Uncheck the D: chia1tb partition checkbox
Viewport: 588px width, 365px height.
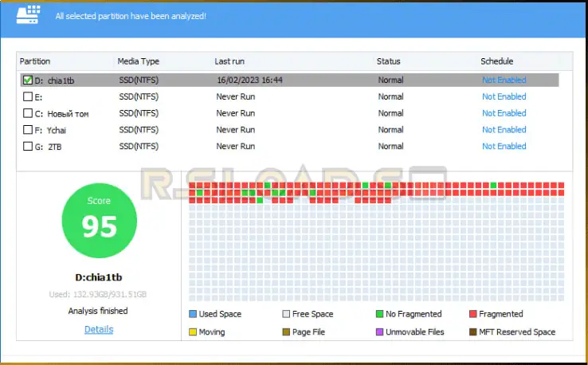point(28,80)
